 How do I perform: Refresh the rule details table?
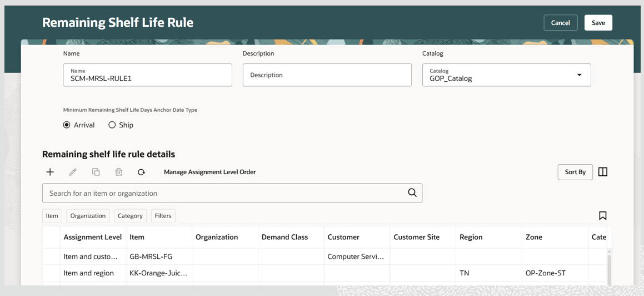tap(141, 172)
